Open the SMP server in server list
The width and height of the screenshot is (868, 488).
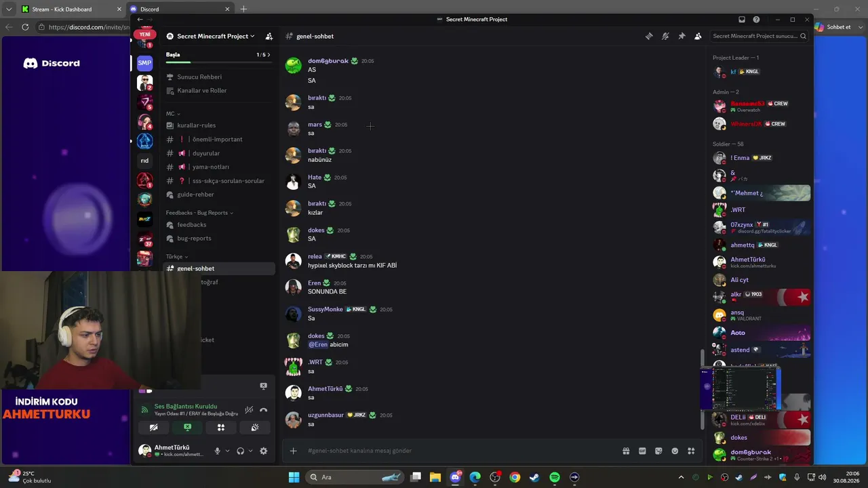[x=144, y=63]
